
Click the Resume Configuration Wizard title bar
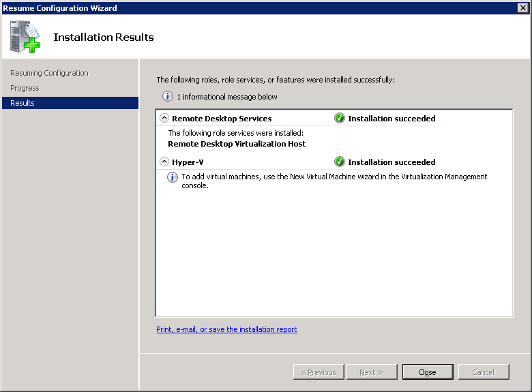205,7
